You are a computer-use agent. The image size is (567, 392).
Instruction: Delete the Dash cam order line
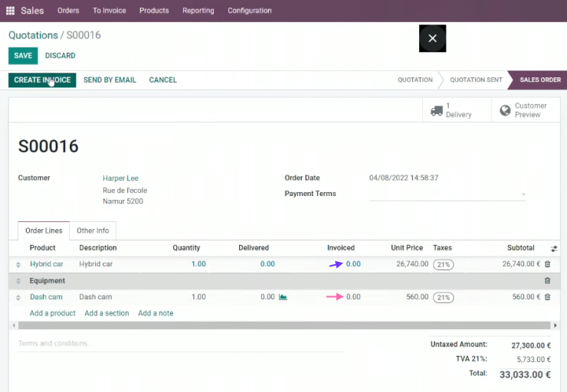coord(548,297)
